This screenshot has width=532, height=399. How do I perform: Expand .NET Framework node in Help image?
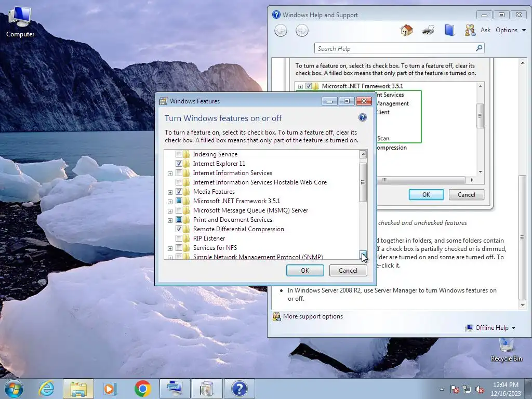(x=300, y=87)
